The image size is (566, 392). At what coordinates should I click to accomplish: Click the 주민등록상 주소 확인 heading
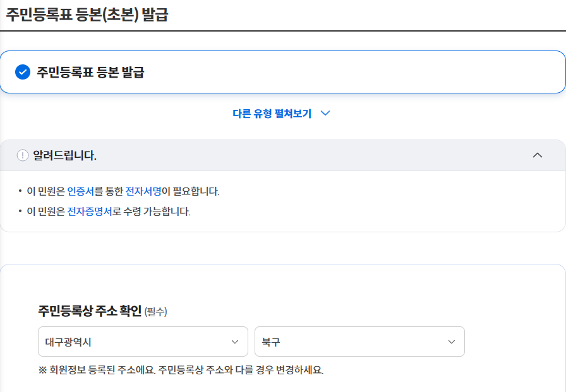tap(90, 311)
